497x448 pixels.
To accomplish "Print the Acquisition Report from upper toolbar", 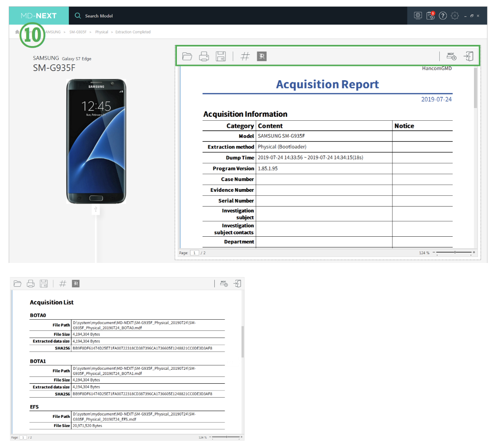I will tap(204, 56).
